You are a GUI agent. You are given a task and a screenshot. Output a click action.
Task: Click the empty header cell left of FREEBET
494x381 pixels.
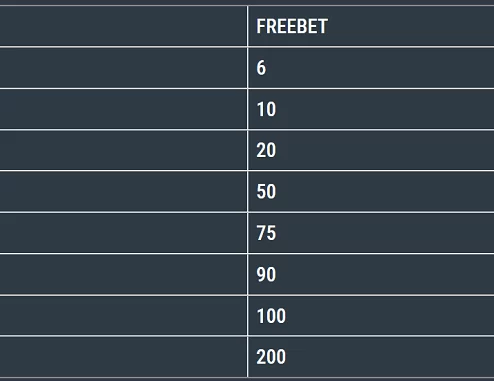click(x=123, y=26)
